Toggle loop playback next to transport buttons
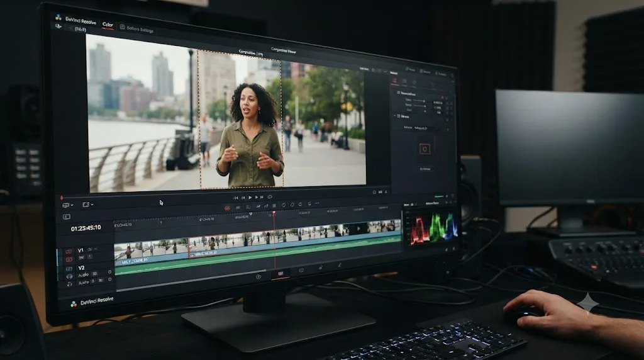This screenshot has width=644, height=360. pyautogui.click(x=270, y=197)
